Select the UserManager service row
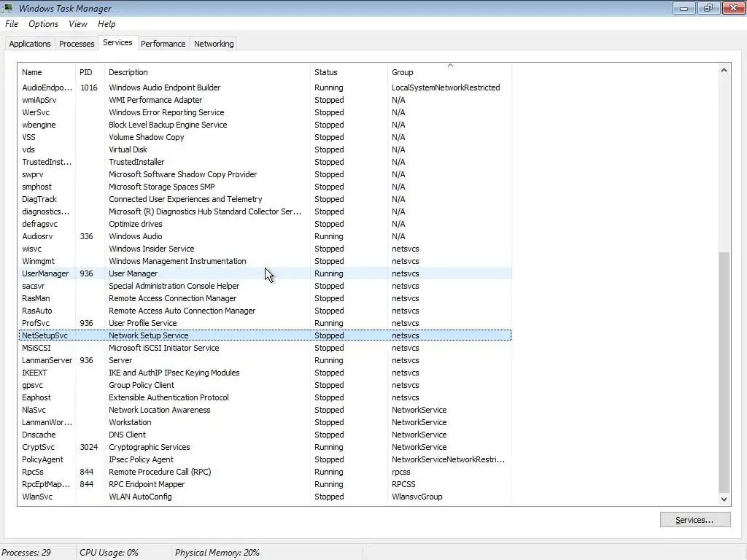Viewport: 747px width, 560px height. tap(265, 273)
